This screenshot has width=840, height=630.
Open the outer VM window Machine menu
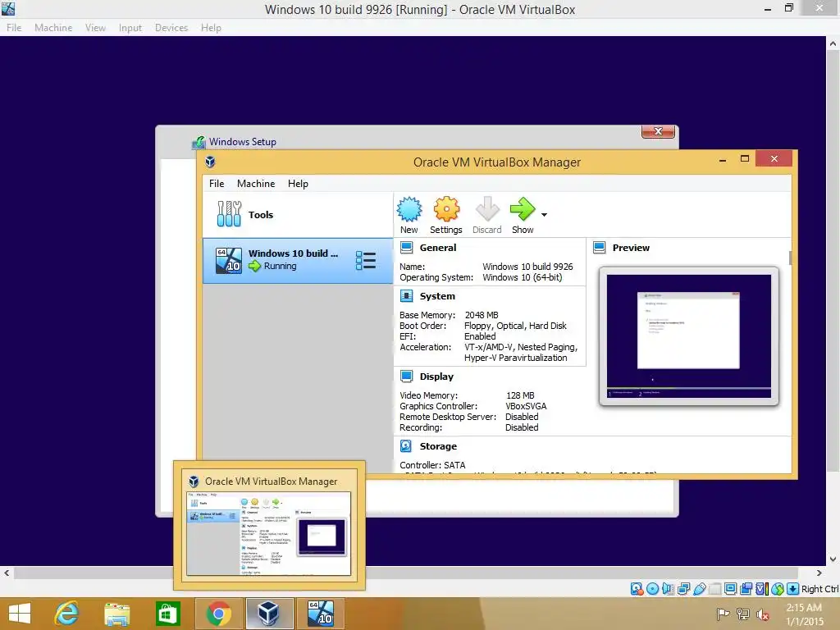[x=53, y=27]
